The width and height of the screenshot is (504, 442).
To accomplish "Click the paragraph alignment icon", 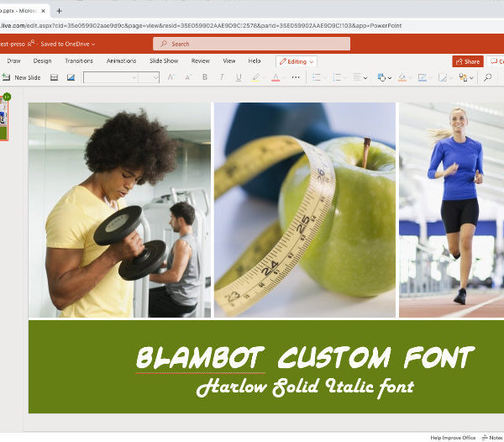I will [357, 77].
